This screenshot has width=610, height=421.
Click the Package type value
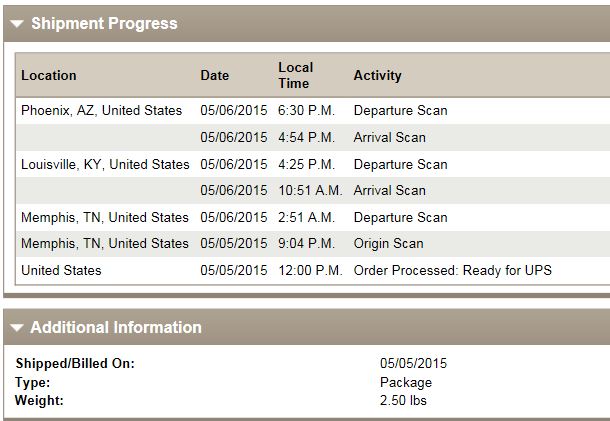[x=406, y=382]
